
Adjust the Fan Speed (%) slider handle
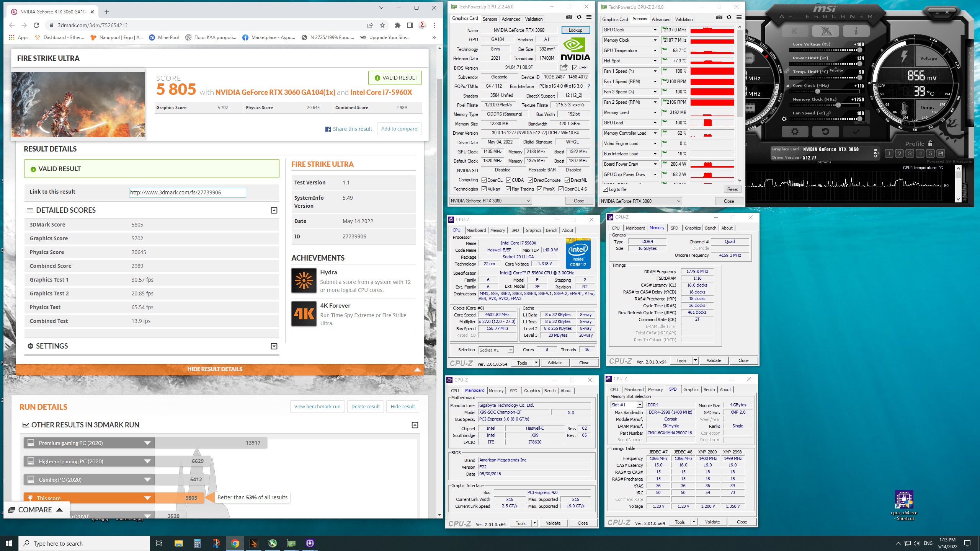(x=859, y=119)
